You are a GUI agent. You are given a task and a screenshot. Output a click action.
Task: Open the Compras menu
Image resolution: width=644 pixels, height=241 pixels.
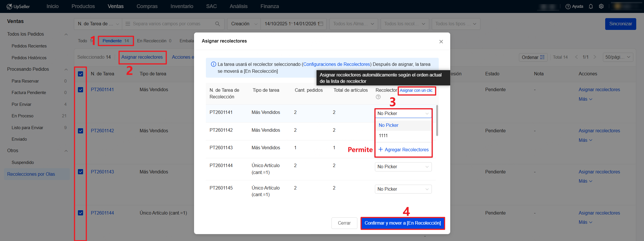pyautogui.click(x=147, y=6)
